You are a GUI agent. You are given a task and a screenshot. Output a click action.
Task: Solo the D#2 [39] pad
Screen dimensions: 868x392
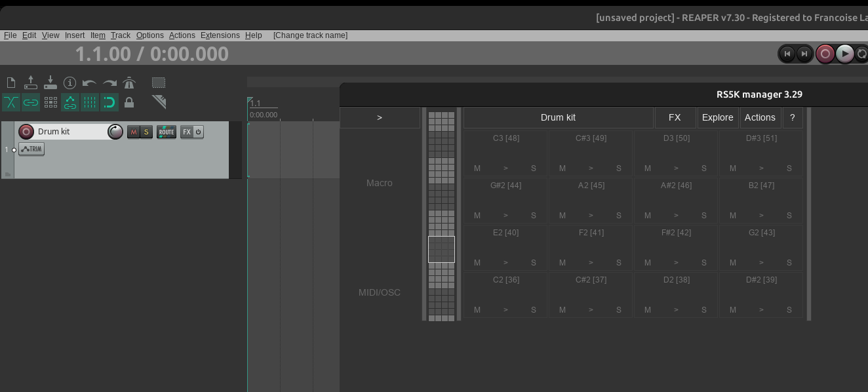coord(789,310)
